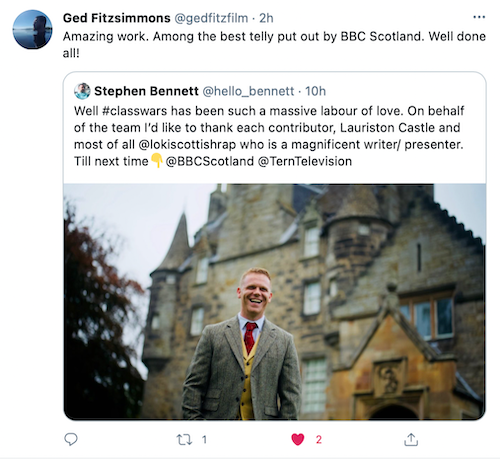Open the @BBCScotland mention
The height and width of the screenshot is (460, 500).
coord(210,161)
